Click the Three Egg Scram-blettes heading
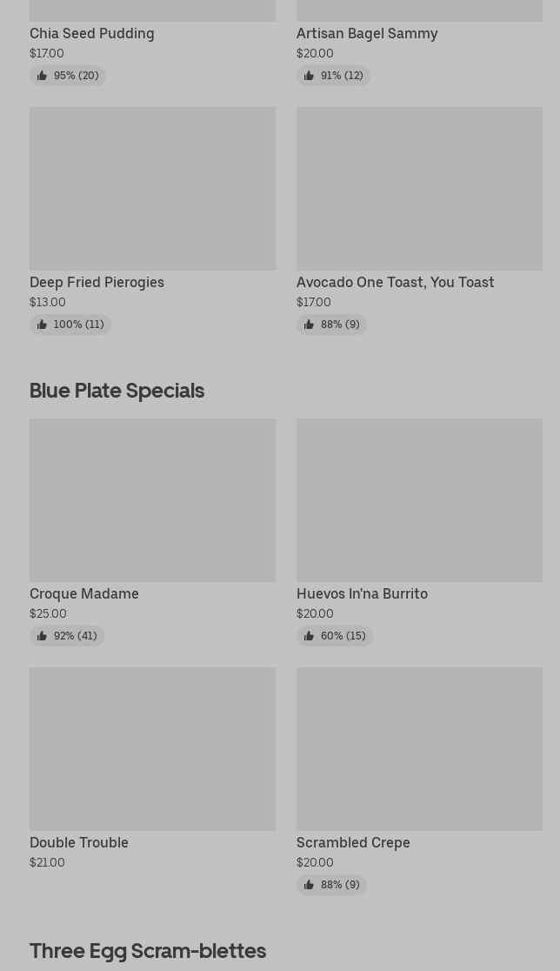Screen dimensions: 560x971 pos(147,950)
